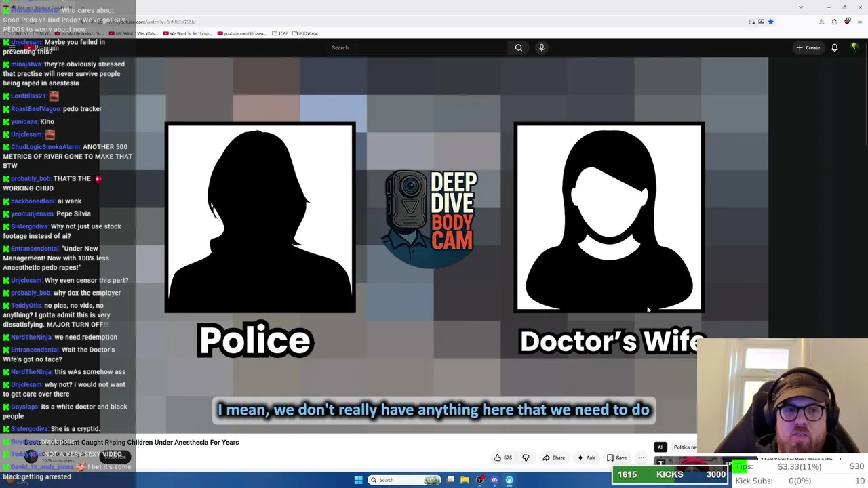Viewport: 868px width, 488px height.
Task: Click chat username "TeddyOtts"
Action: 26,306
